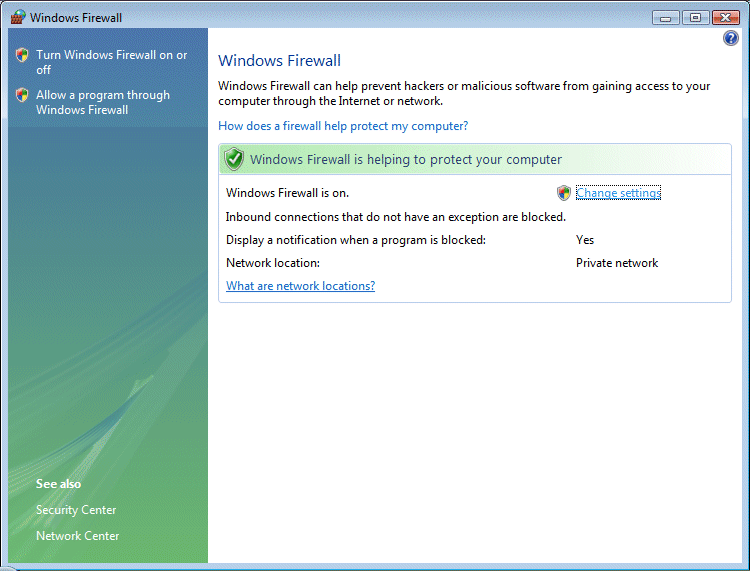750x571 pixels.
Task: Select Allow a program through Windows Firewall
Action: pos(102,102)
